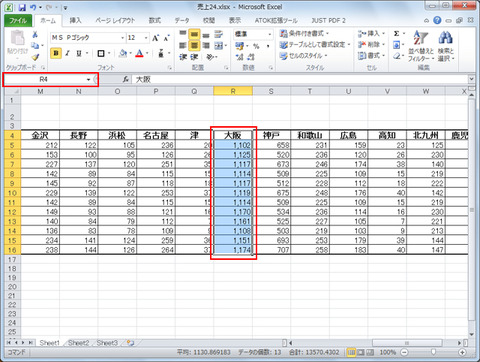
Task: Click cell containing 名古屋
Action: [x=156, y=135]
